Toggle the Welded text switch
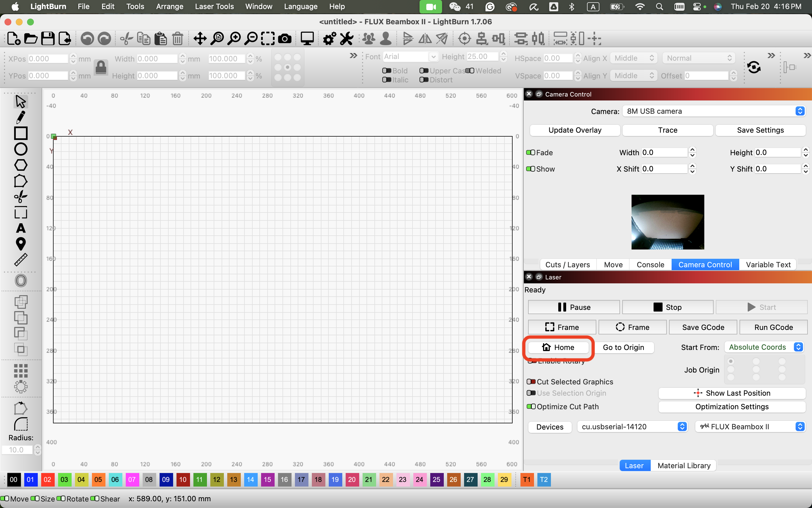 coord(470,71)
